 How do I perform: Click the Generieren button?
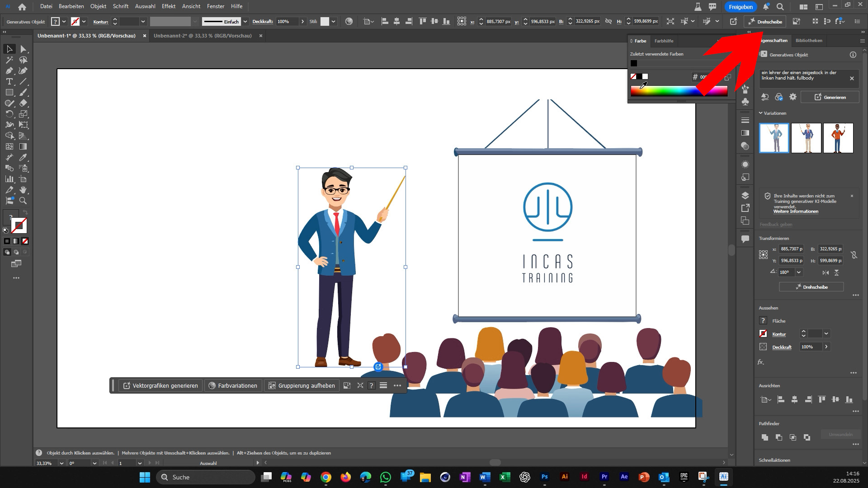pyautogui.click(x=830, y=97)
